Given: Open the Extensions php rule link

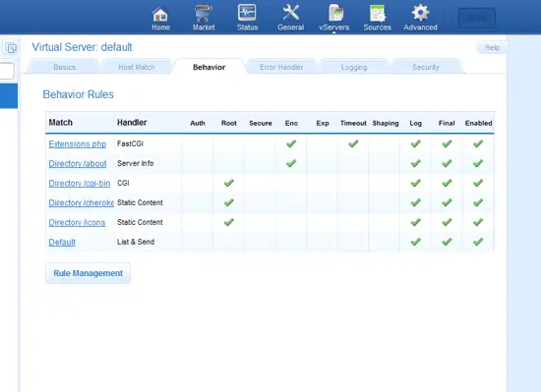Looking at the screenshot, I should (x=78, y=144).
